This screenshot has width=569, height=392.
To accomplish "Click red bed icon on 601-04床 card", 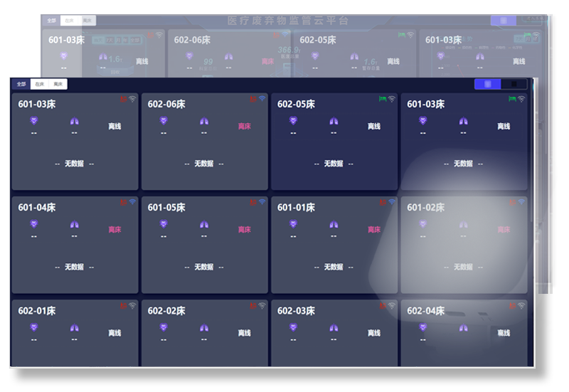I will point(123,202).
